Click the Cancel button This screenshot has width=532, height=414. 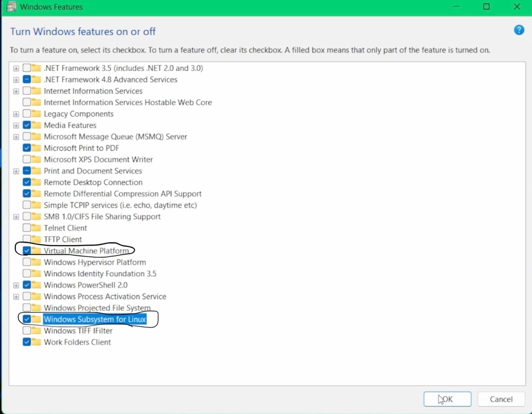click(x=501, y=399)
